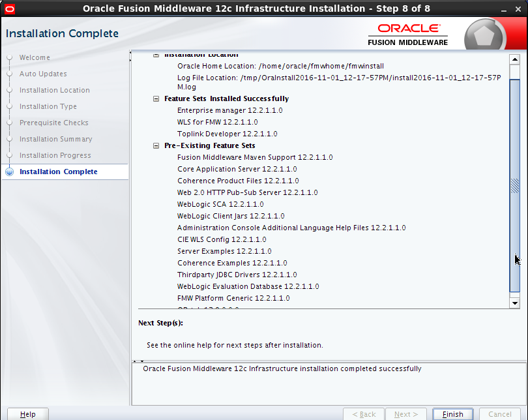
Task: Select 'WebLogic SCA 12.2.1.1.0' entry
Action: tap(220, 204)
